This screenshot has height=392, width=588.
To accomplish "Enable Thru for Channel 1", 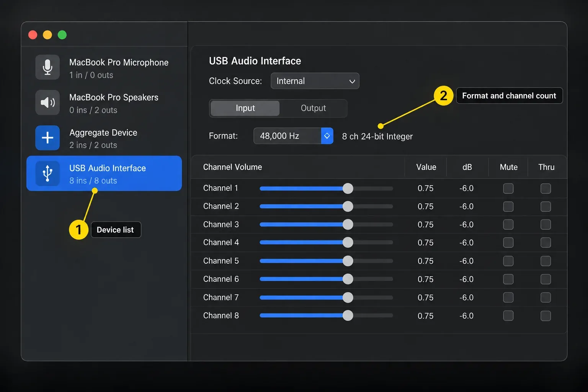I will click(546, 188).
